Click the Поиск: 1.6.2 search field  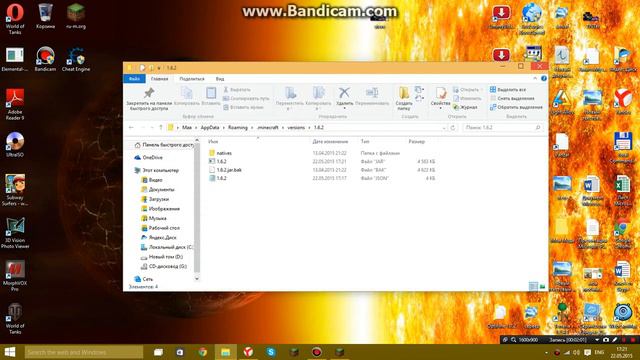(504, 128)
